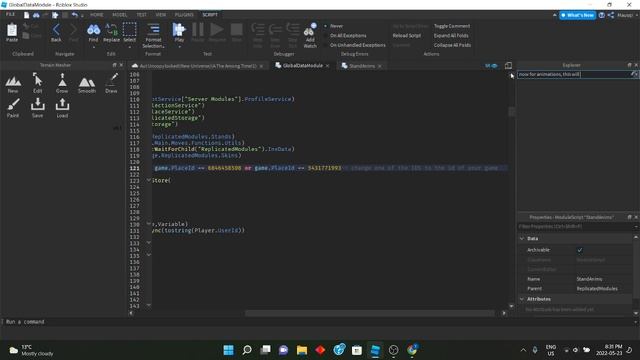Open the Replace tool
This screenshot has height=360, width=640.
pos(111,33)
